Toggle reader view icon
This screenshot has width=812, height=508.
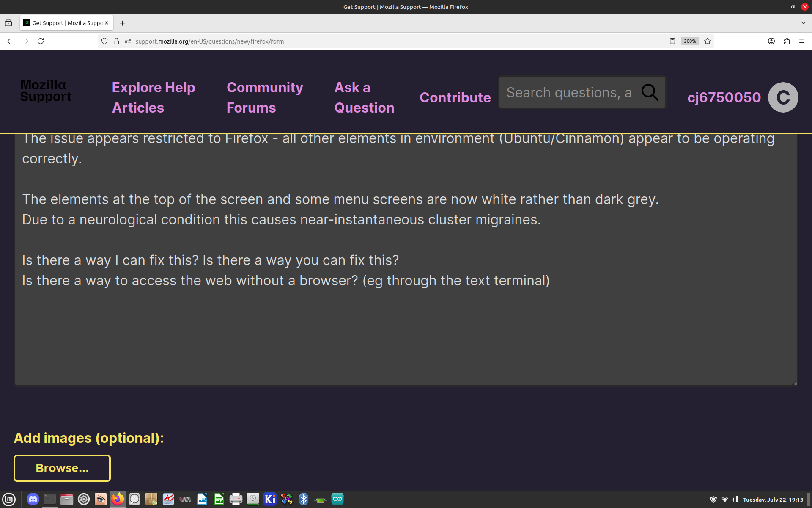click(x=672, y=41)
